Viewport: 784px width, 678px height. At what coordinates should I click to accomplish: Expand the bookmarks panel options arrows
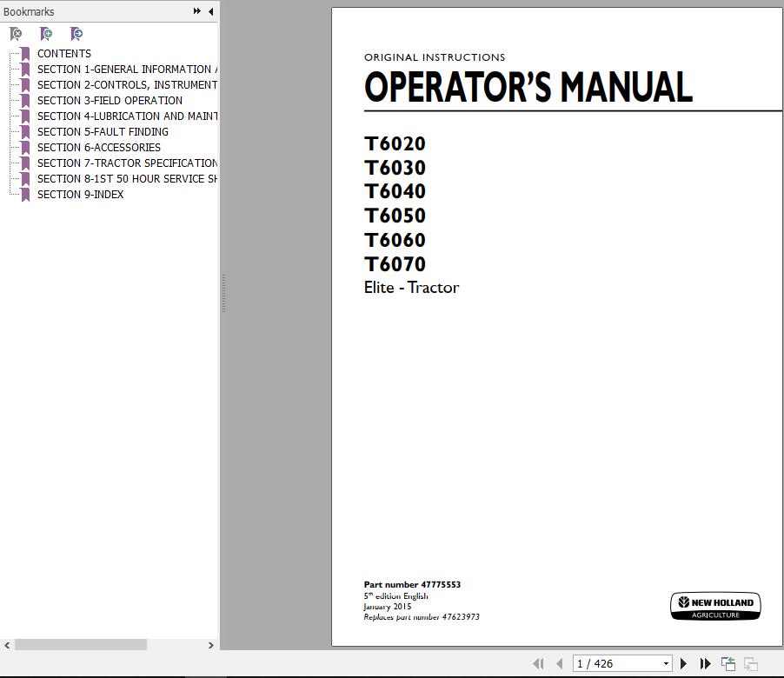point(197,11)
